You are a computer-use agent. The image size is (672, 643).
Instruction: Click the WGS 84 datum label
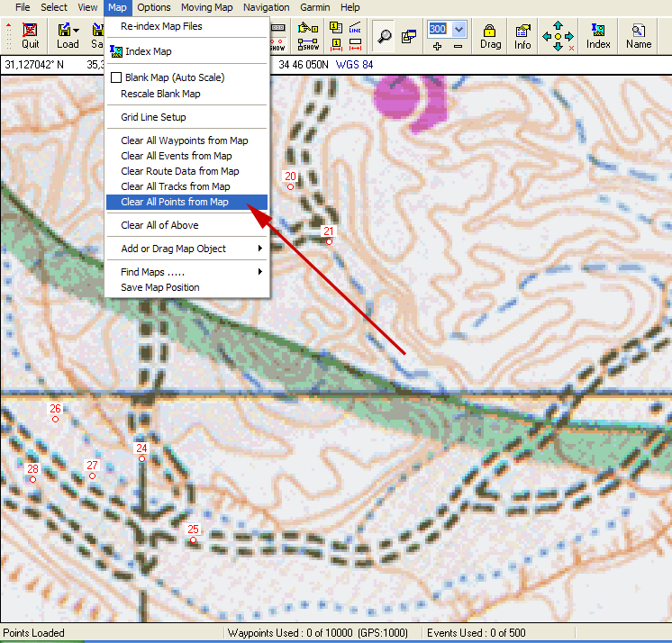point(354,65)
